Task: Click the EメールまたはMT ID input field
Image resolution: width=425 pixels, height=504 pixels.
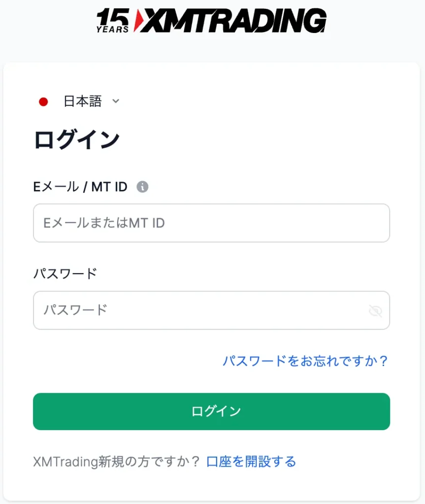Action: tap(211, 223)
